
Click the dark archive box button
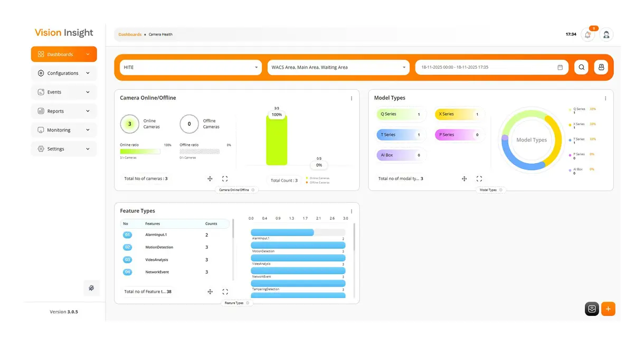592,309
